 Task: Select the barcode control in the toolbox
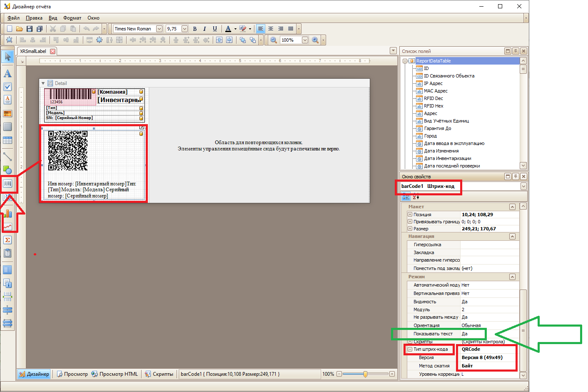(7, 183)
